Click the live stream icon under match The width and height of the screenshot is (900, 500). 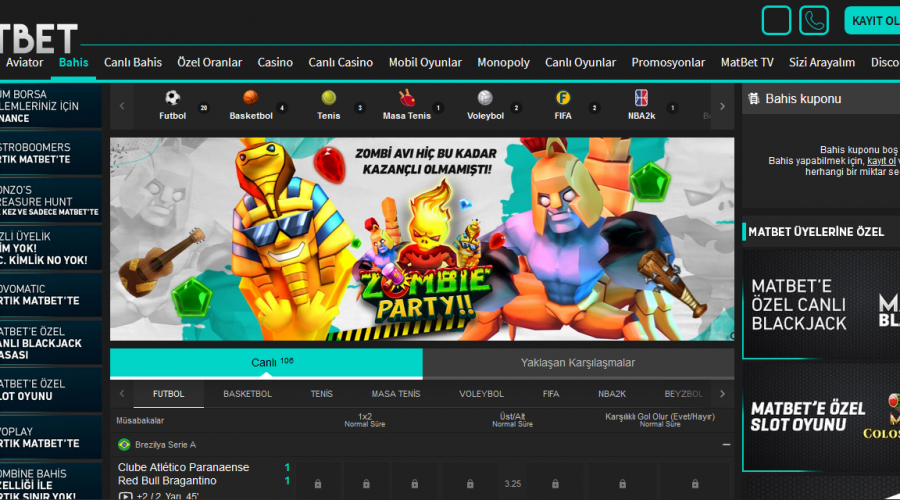pos(125,495)
